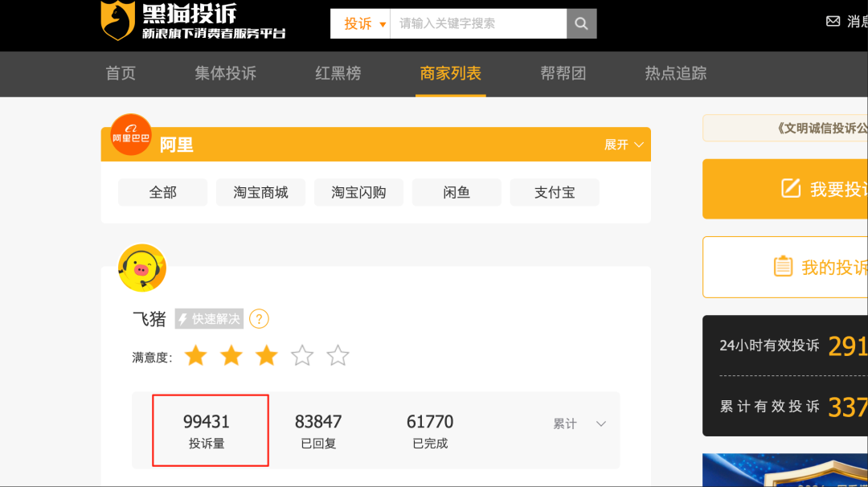Click the third satisfaction star

click(x=266, y=356)
